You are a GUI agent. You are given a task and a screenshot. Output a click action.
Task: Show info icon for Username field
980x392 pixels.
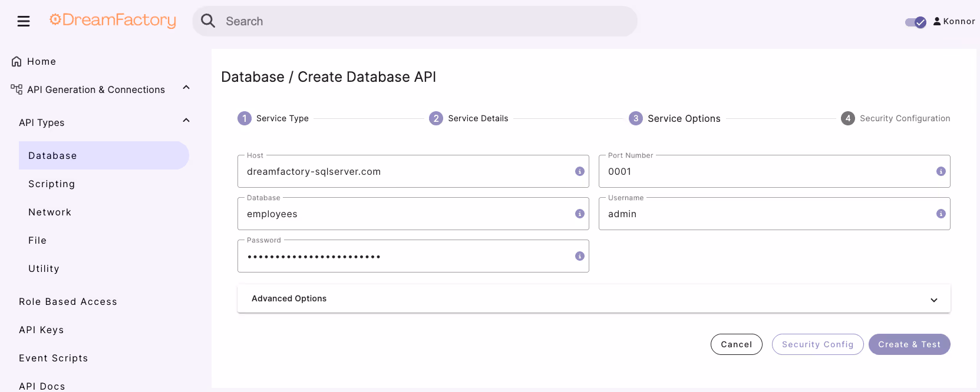941,214
